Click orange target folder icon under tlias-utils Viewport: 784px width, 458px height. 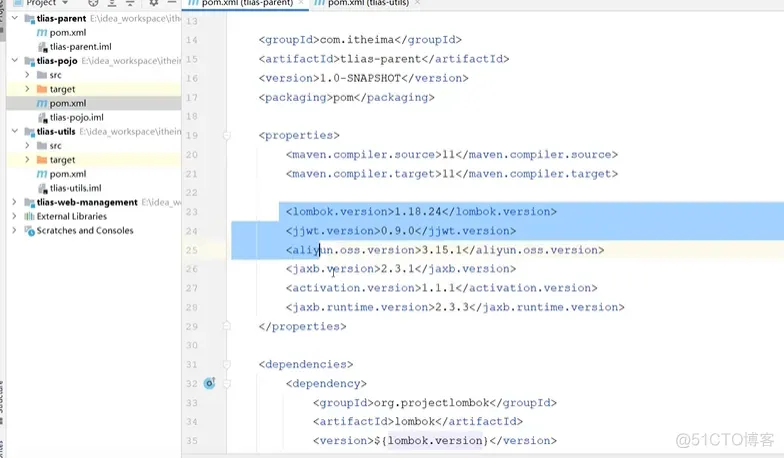42,160
